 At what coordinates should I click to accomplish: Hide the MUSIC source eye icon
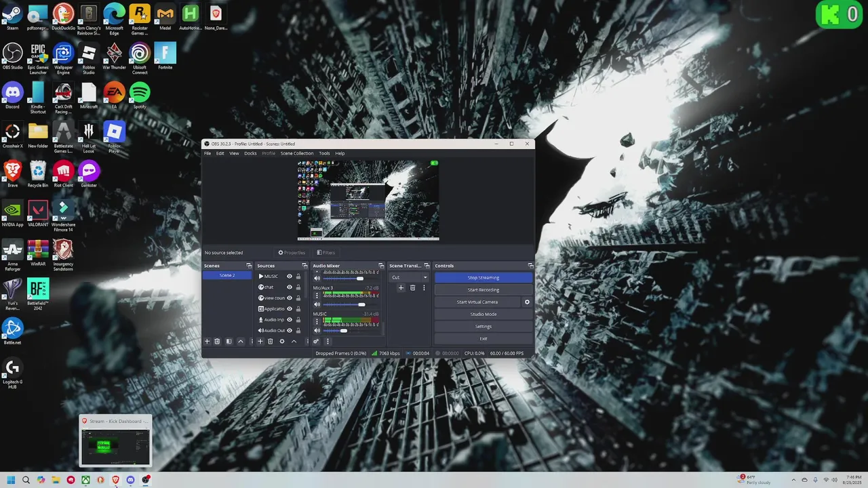[290, 277]
